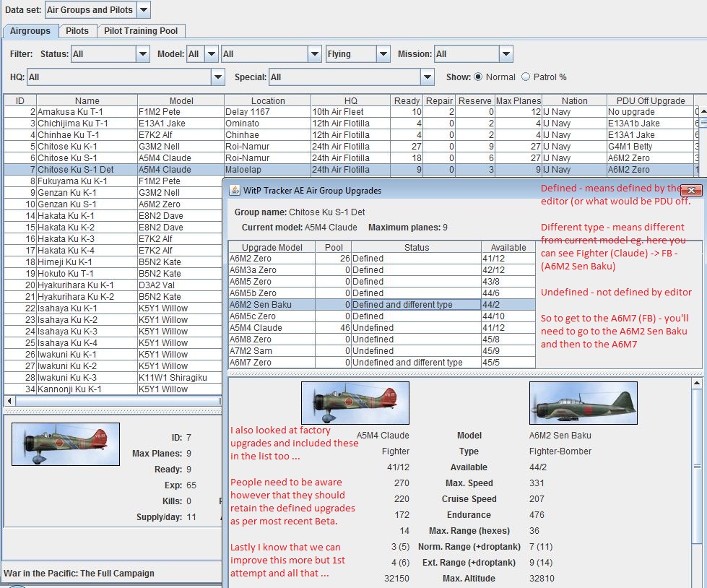The image size is (707, 588).
Task: Click the Java icon in the dialog title bar
Action: point(234,191)
